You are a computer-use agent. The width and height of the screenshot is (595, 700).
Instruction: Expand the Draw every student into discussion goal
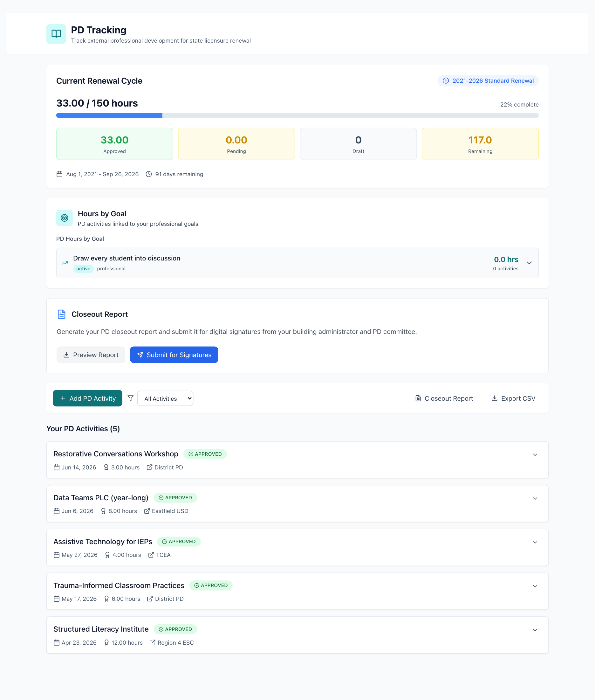click(x=529, y=263)
